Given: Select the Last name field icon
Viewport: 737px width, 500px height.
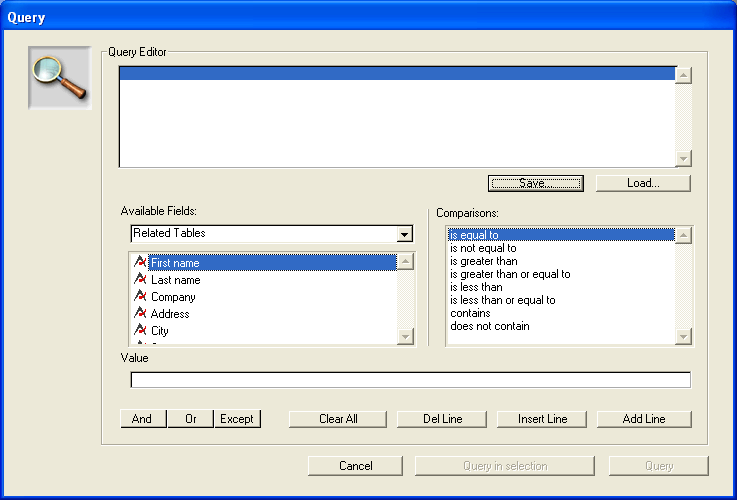Looking at the screenshot, I should pyautogui.click(x=140, y=280).
